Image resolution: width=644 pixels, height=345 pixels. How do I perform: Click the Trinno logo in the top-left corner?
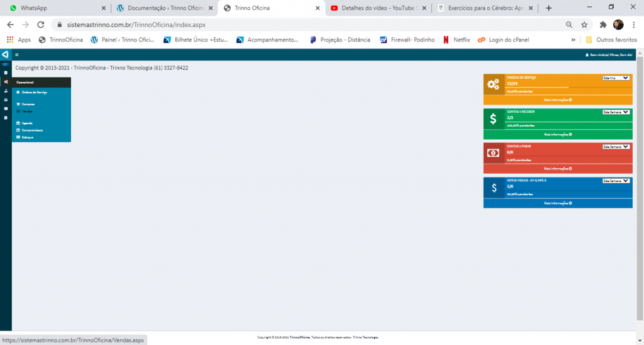pyautogui.click(x=5, y=55)
